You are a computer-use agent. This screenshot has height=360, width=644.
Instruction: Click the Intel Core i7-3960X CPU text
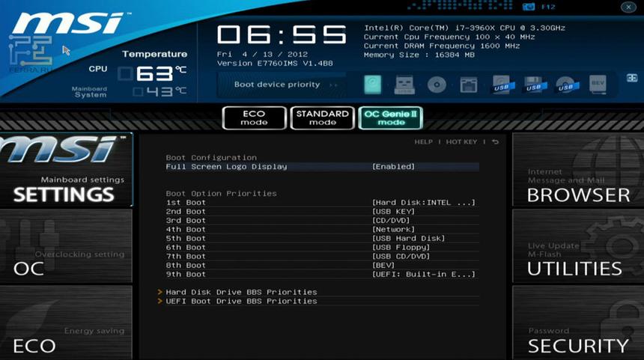coord(464,28)
